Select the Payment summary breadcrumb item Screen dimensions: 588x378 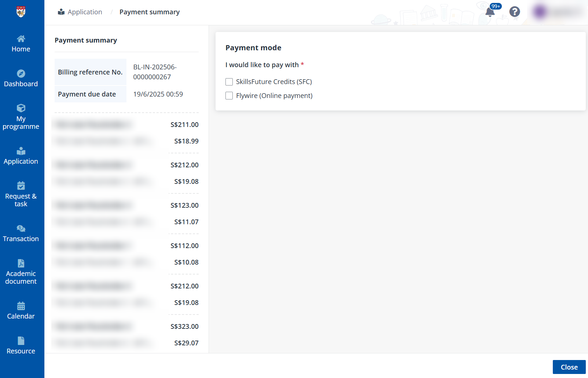pos(150,12)
